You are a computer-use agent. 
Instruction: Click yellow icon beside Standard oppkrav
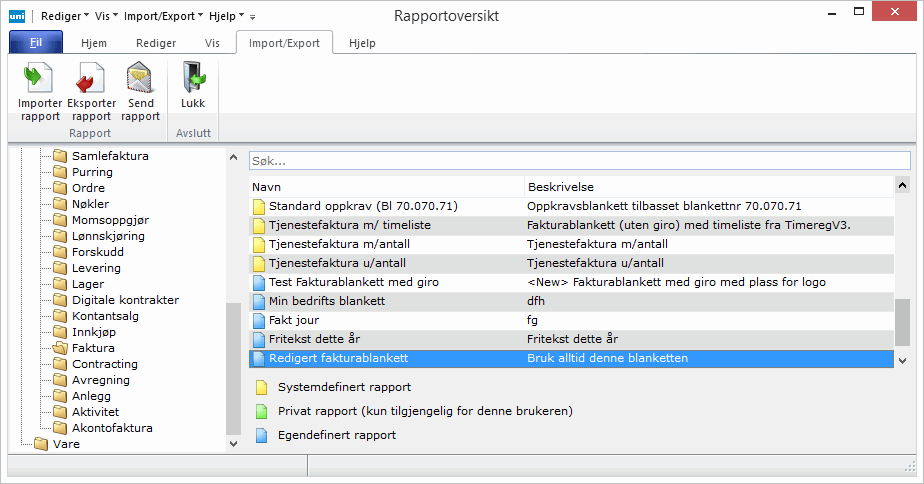tap(259, 206)
